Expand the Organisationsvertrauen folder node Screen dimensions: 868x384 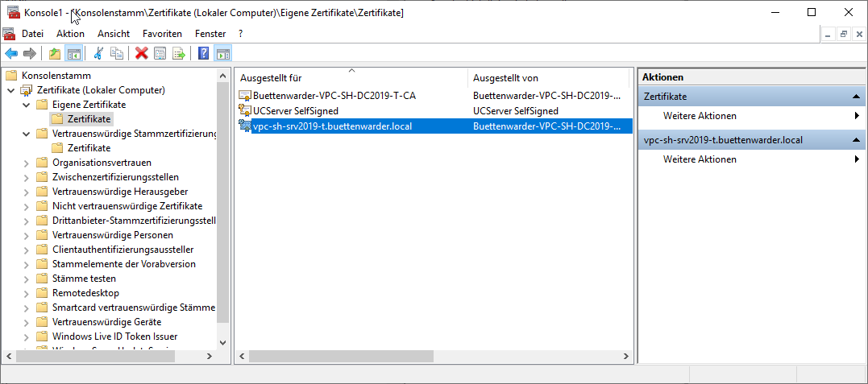[27, 163]
